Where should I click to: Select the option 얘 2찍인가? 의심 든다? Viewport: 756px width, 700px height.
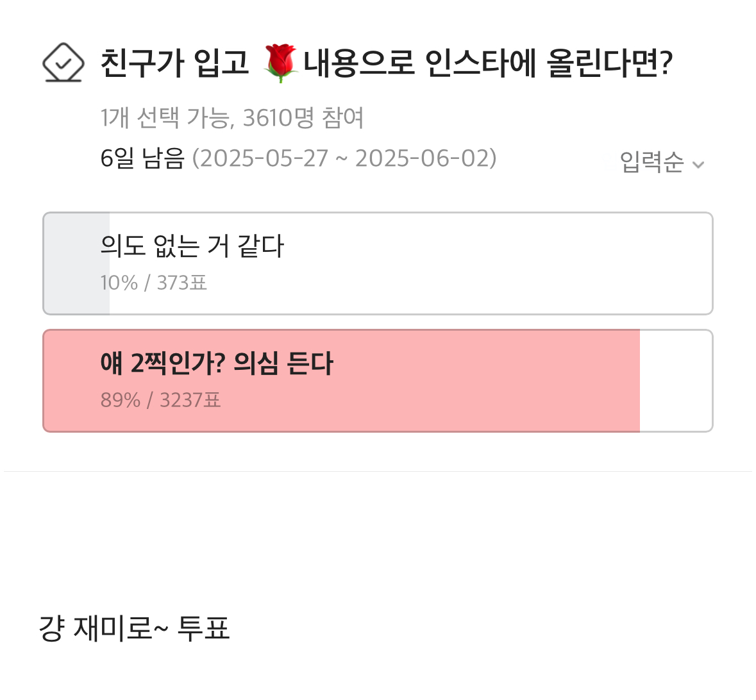point(378,381)
